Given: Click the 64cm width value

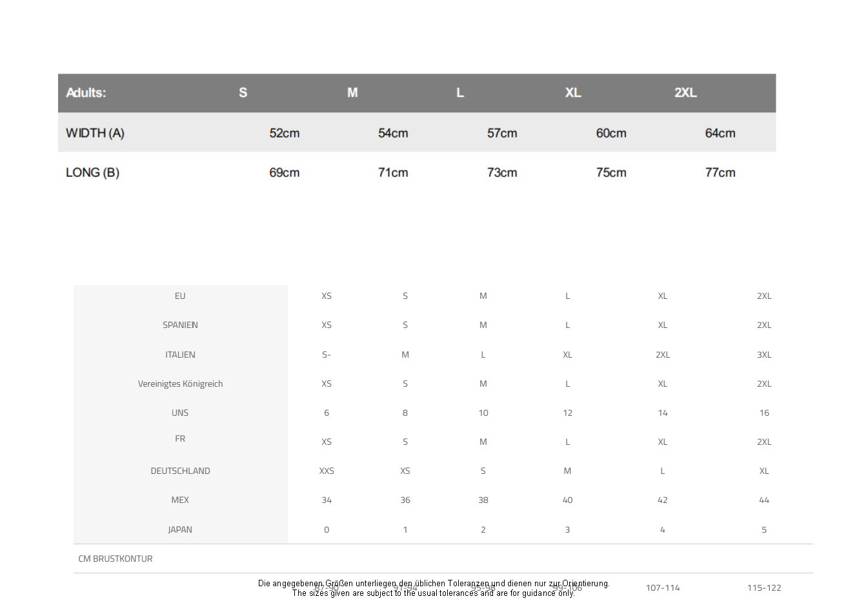Looking at the screenshot, I should [x=720, y=133].
